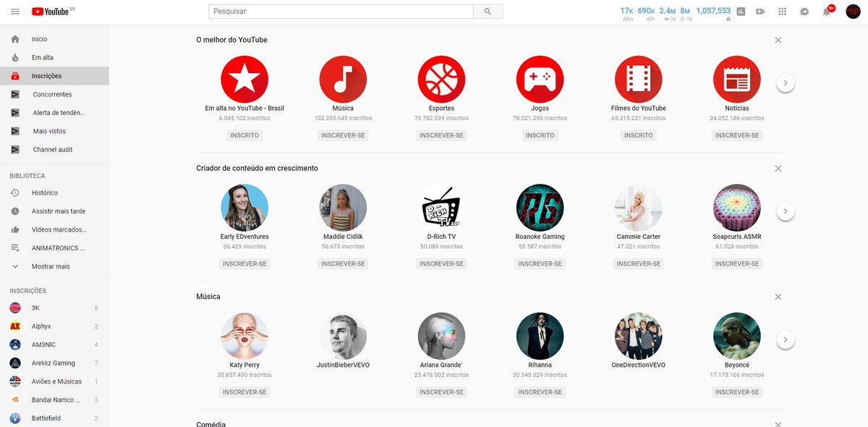868x427 pixels.
Task: Open Channel audit sidebar item
Action: [x=54, y=150]
